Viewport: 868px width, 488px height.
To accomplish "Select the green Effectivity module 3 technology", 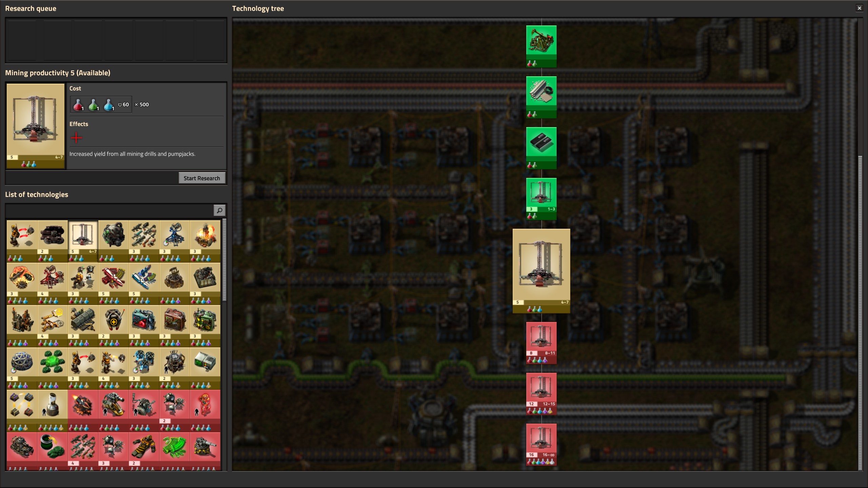I will pyautogui.click(x=205, y=326).
